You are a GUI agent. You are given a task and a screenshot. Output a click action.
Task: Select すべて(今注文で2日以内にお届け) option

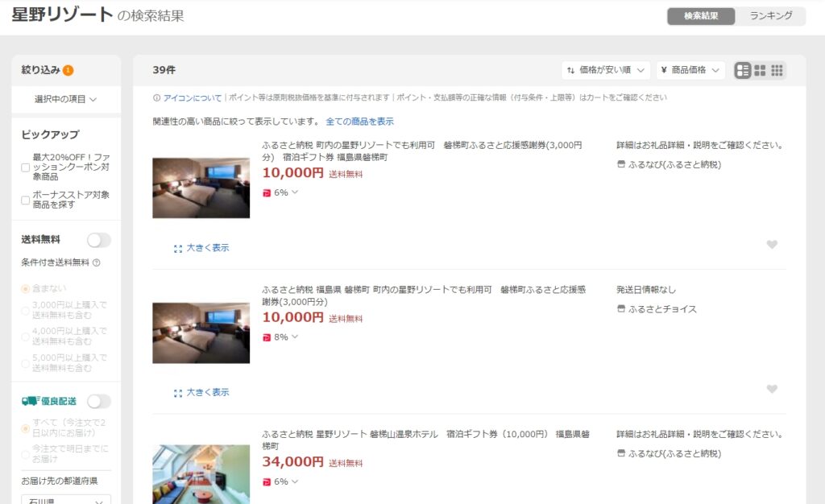pyautogui.click(x=25, y=428)
